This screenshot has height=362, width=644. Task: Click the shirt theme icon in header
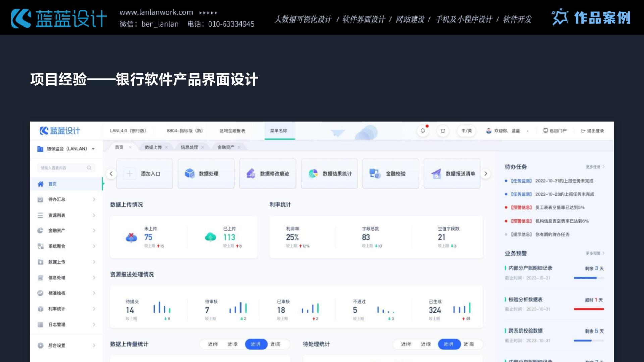pyautogui.click(x=443, y=131)
